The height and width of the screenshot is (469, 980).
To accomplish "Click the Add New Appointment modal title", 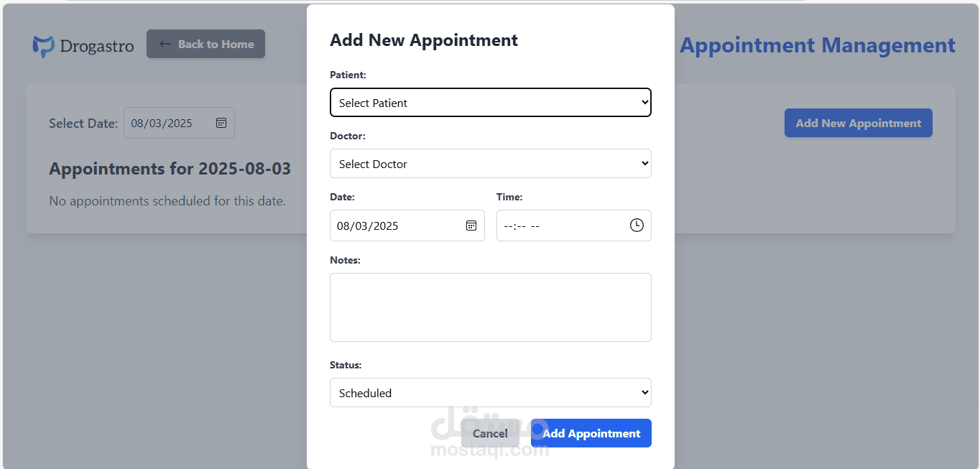I will (424, 40).
